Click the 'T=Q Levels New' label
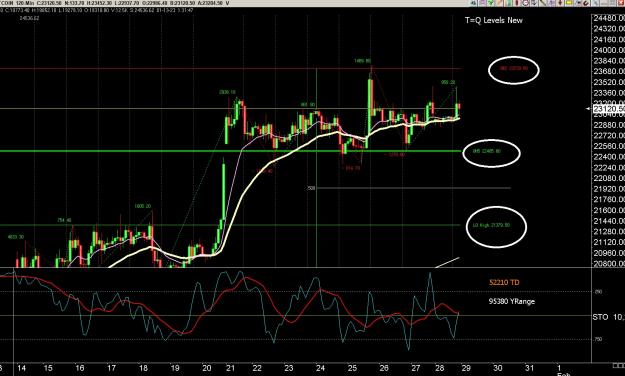625x376 pixels. (493, 20)
